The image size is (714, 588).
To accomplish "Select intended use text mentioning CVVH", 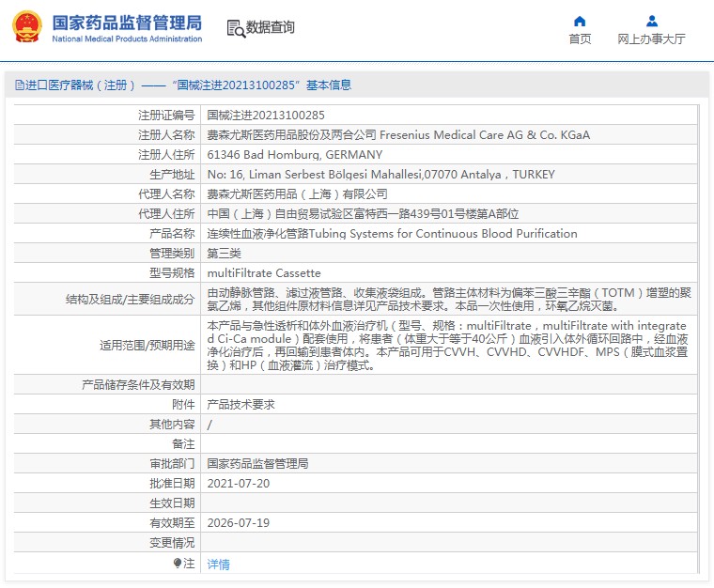I will pos(447,345).
